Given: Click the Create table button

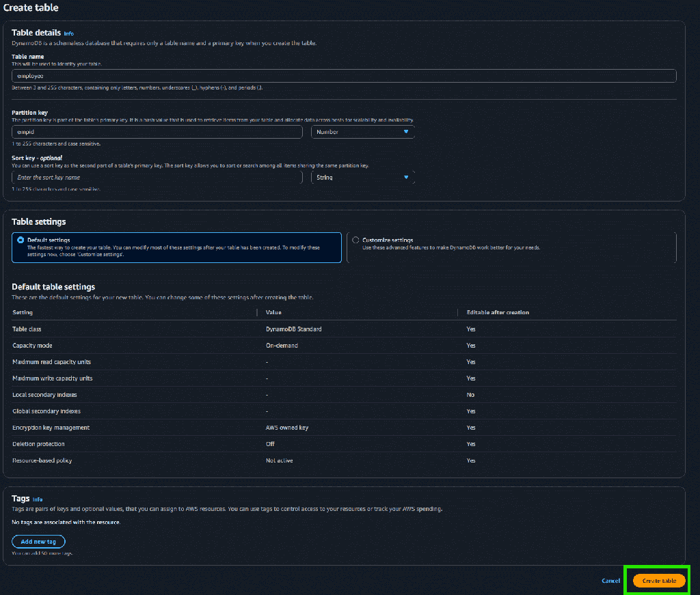Looking at the screenshot, I should point(659,581).
